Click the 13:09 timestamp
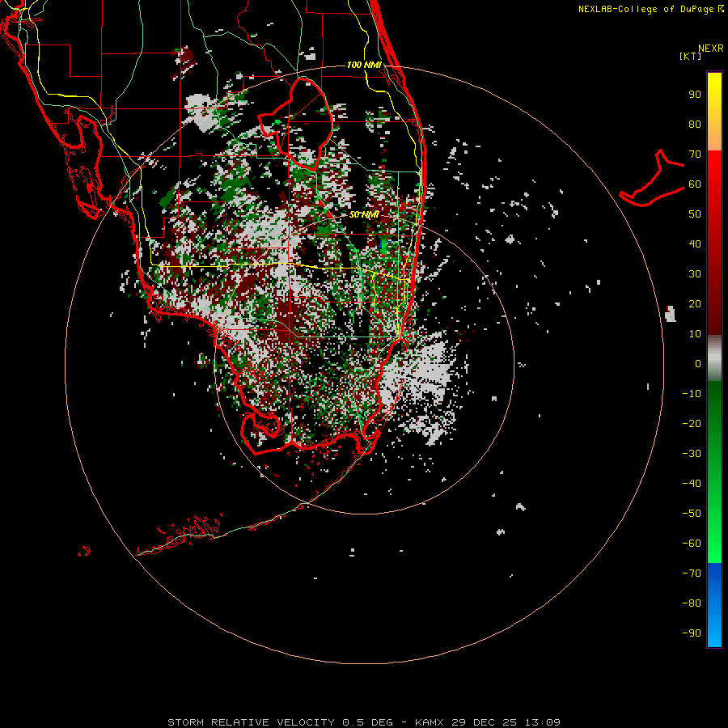728x728 pixels. coord(543,722)
